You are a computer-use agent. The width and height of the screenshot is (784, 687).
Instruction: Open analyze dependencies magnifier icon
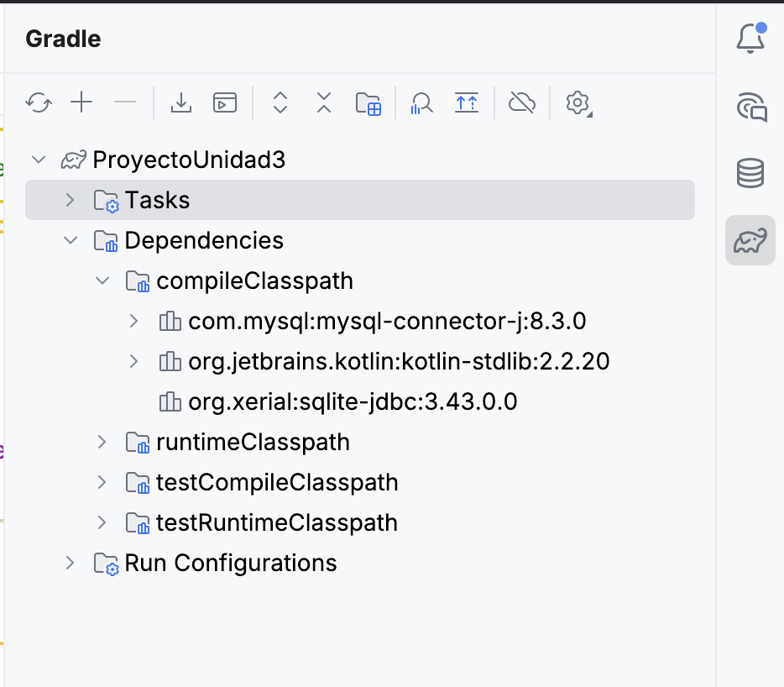[421, 103]
